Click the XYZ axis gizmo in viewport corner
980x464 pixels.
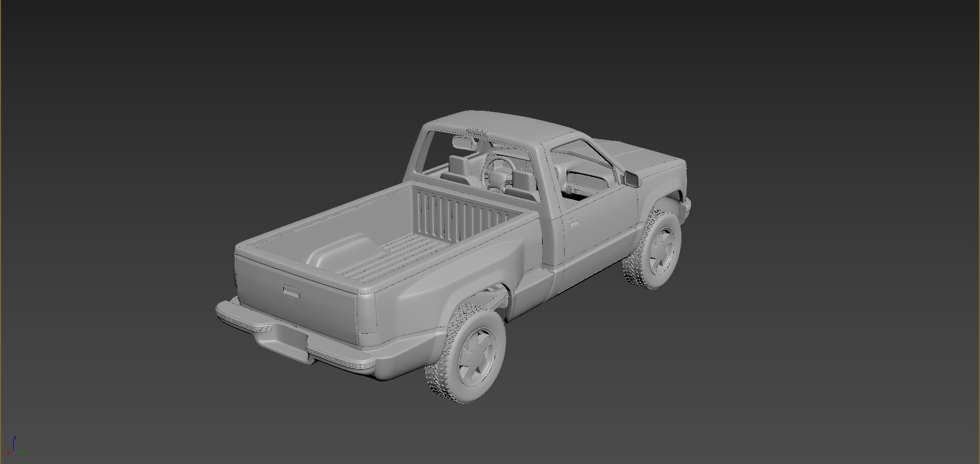point(15,446)
